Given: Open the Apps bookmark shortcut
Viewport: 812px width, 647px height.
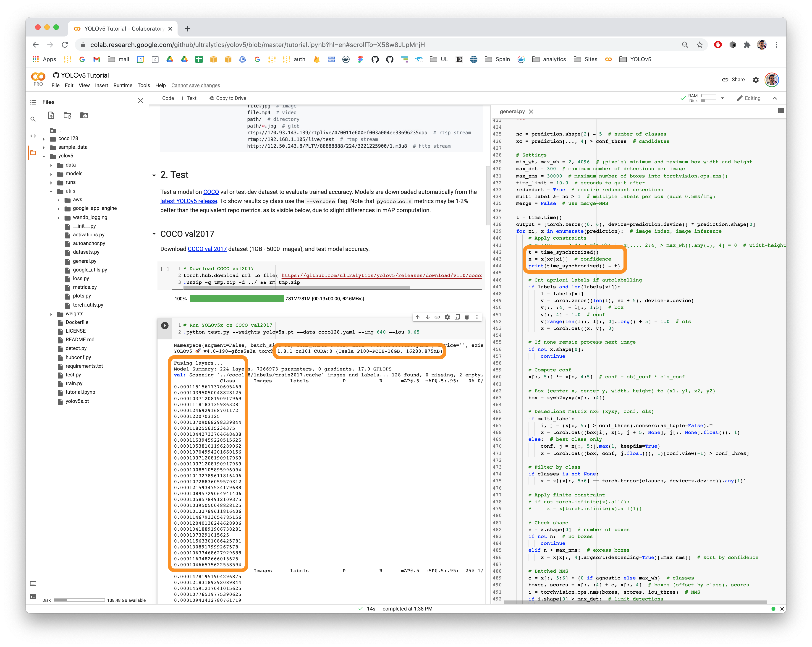Looking at the screenshot, I should point(44,60).
